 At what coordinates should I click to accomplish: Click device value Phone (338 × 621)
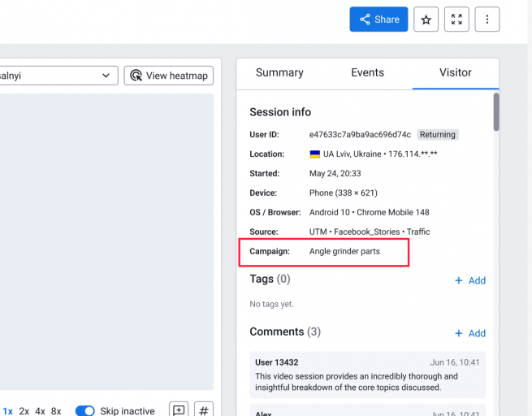pos(343,193)
